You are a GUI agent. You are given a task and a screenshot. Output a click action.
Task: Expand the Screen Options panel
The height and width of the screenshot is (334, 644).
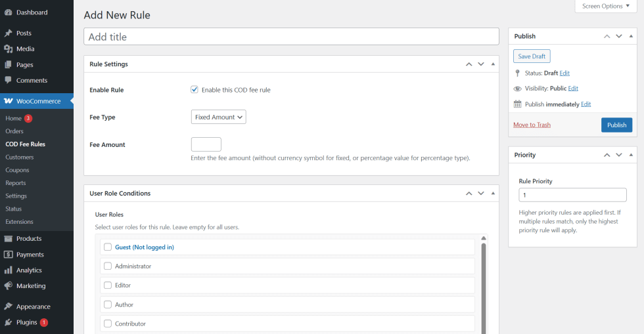pyautogui.click(x=605, y=7)
